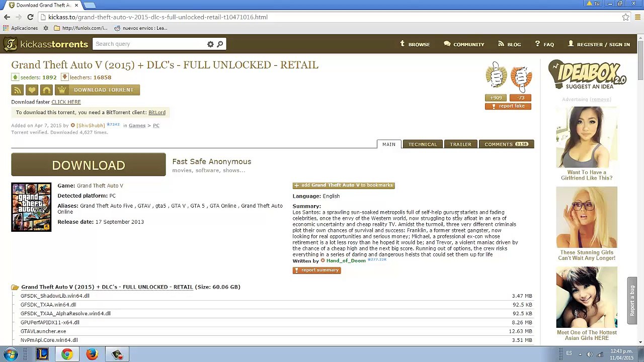Give a thumbs down to this torrent
The height and width of the screenshot is (362, 644).
[521, 77]
